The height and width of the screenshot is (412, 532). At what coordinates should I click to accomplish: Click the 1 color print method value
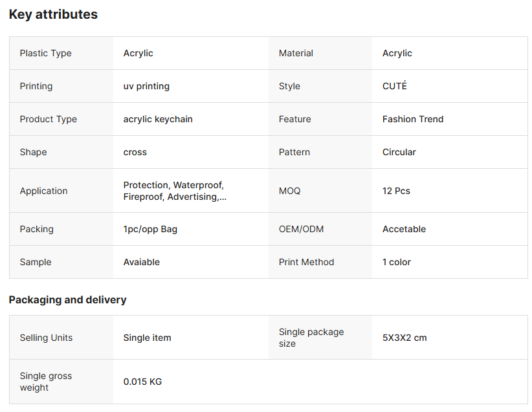pos(396,262)
